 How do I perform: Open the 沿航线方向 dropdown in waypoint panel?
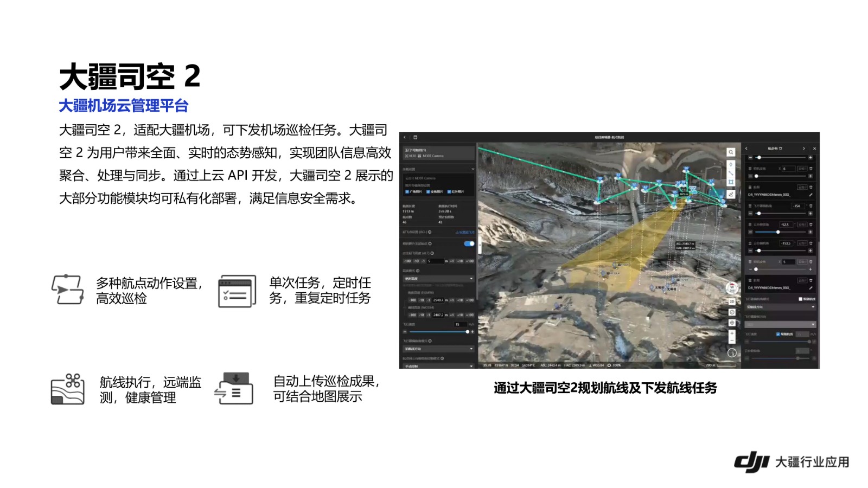780,307
